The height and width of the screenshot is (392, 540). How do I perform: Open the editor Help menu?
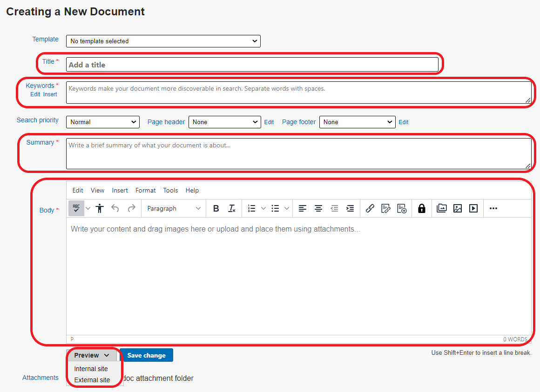(x=192, y=190)
